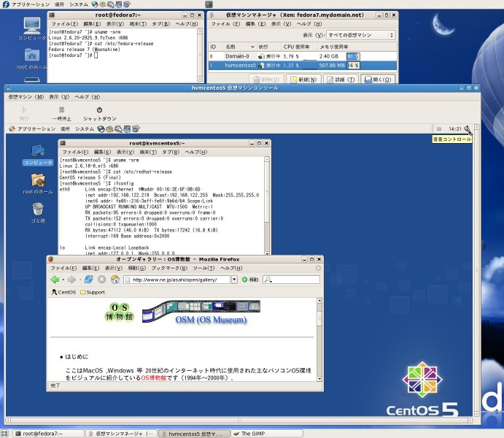504x438 pixels.
Task: Click Domain-0 memory usage bar
Action: [353, 56]
